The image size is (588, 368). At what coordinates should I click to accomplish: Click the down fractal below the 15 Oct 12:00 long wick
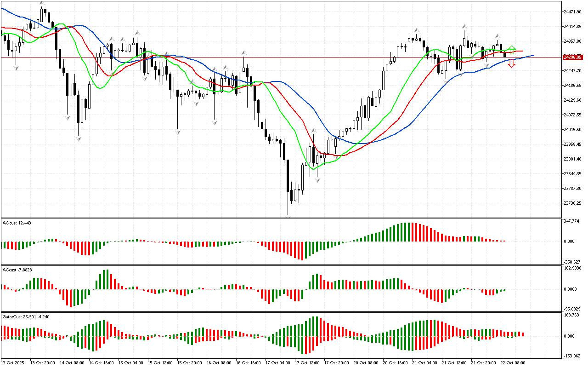point(177,132)
